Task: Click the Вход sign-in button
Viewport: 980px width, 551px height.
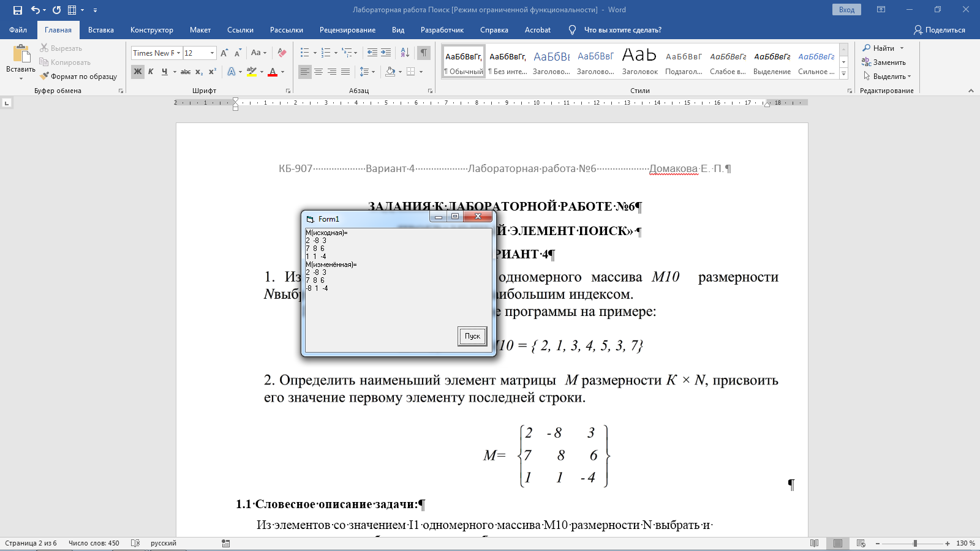Action: point(846,10)
